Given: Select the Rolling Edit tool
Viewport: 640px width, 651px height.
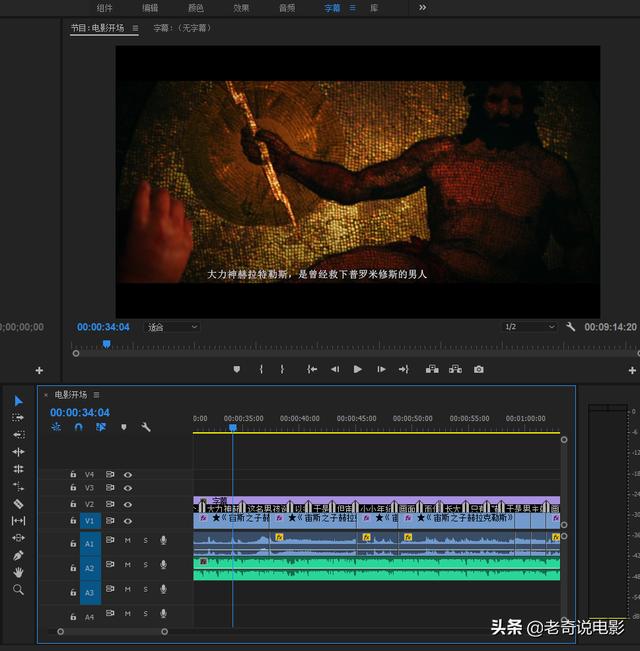Looking at the screenshot, I should click(x=18, y=452).
